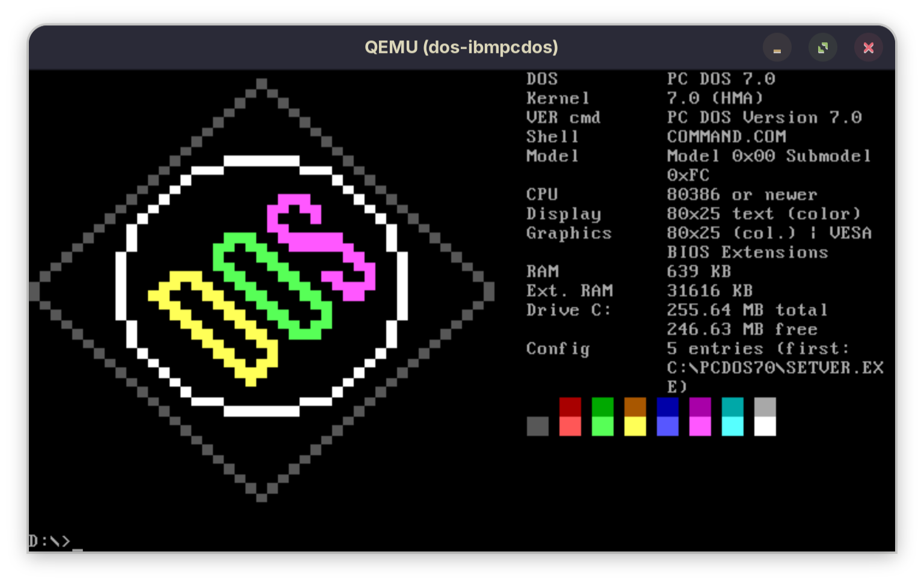Select the "VER cmd" label
The image size is (924, 584).
tap(563, 117)
